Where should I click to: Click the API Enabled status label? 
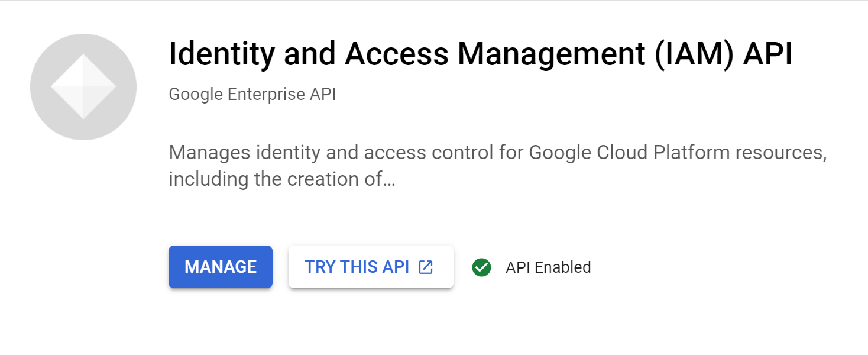548,267
